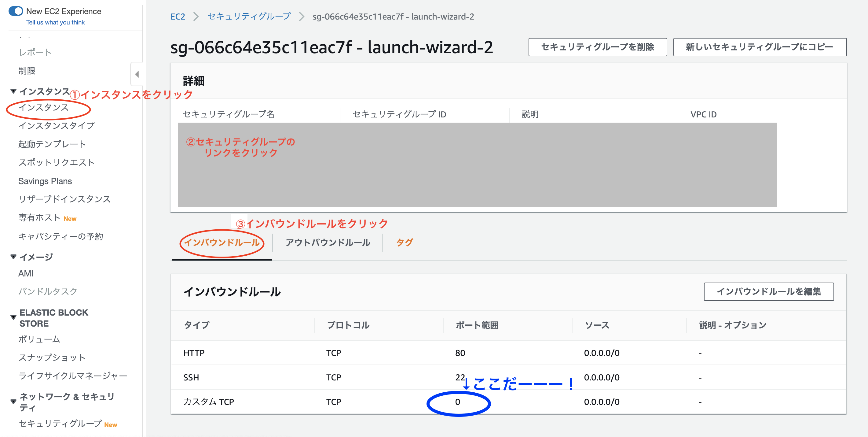The width and height of the screenshot is (868, 437).
Task: Select the HTTP rule row type cell
Action: (194, 353)
